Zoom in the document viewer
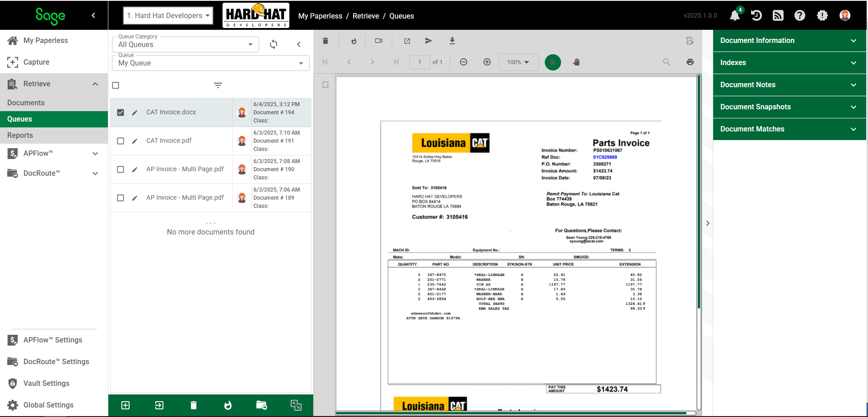The width and height of the screenshot is (868, 417). point(487,62)
